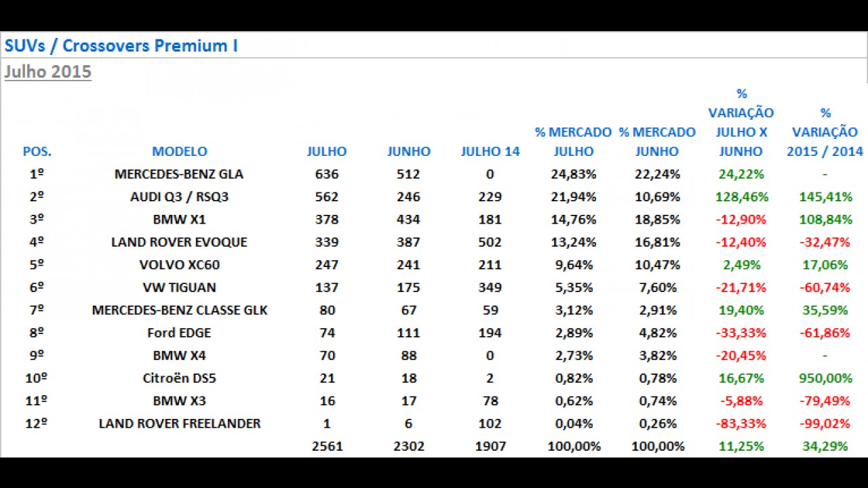The height and width of the screenshot is (488, 868).
Task: Click the June total '2302'
Action: [408, 447]
